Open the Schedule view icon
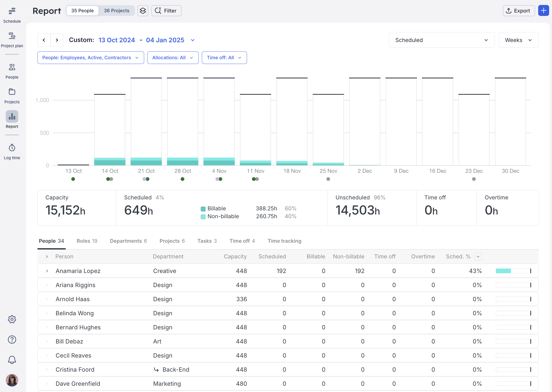This screenshot has height=392, width=552. point(12,11)
